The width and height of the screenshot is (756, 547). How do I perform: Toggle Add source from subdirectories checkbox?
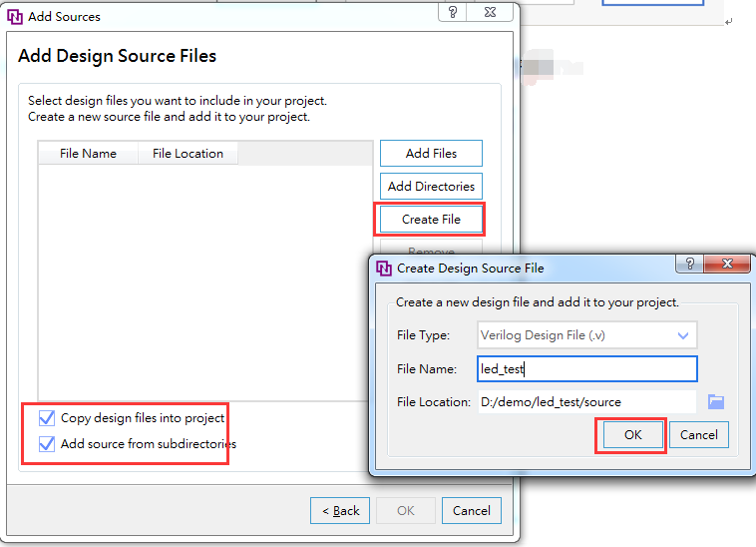coord(47,444)
